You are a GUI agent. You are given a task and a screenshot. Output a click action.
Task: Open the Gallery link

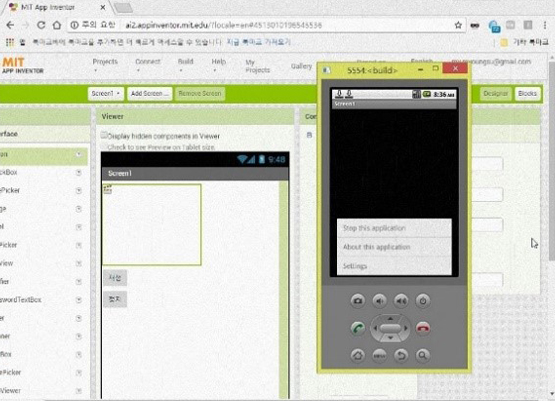pyautogui.click(x=301, y=66)
